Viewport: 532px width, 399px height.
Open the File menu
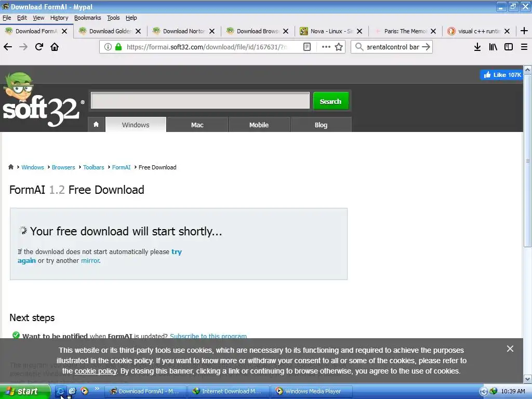click(x=7, y=18)
